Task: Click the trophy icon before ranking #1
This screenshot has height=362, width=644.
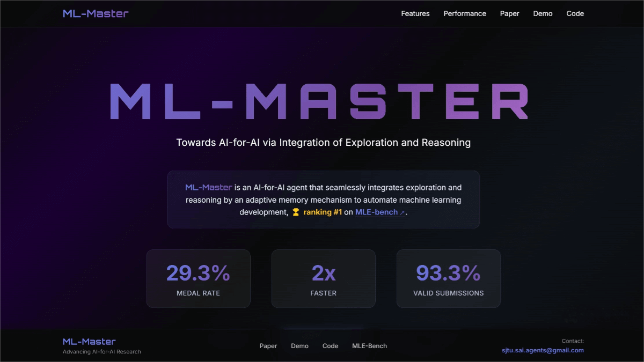Action: [296, 212]
